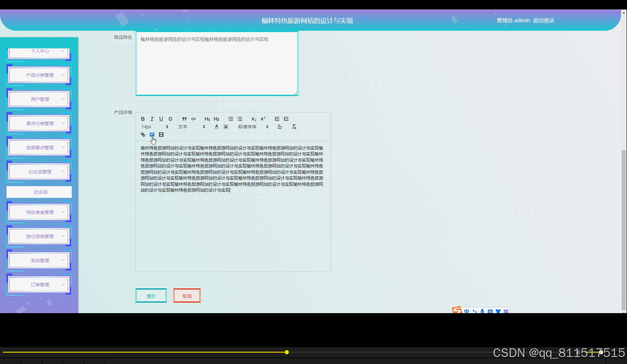Create an ordered numbered list
The image size is (627, 364).
(x=230, y=119)
